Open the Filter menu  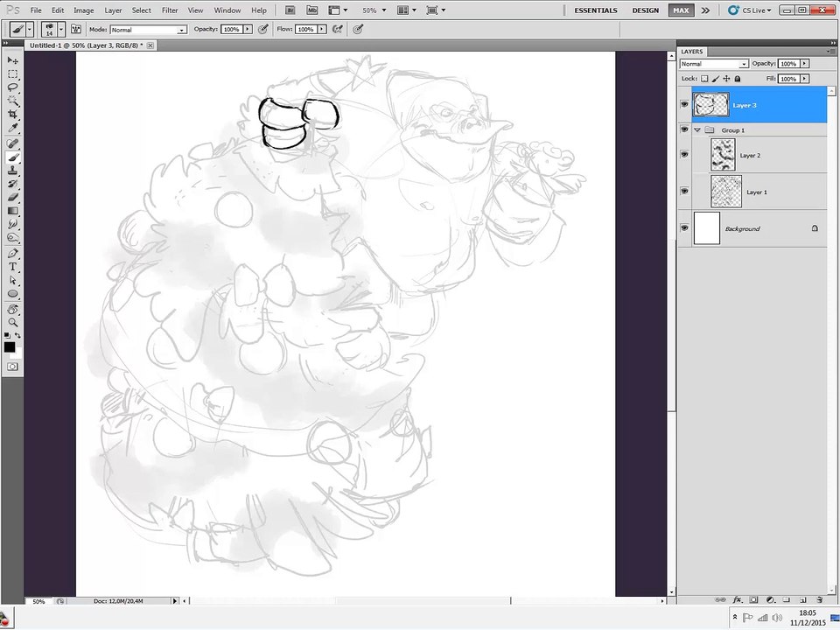click(170, 10)
